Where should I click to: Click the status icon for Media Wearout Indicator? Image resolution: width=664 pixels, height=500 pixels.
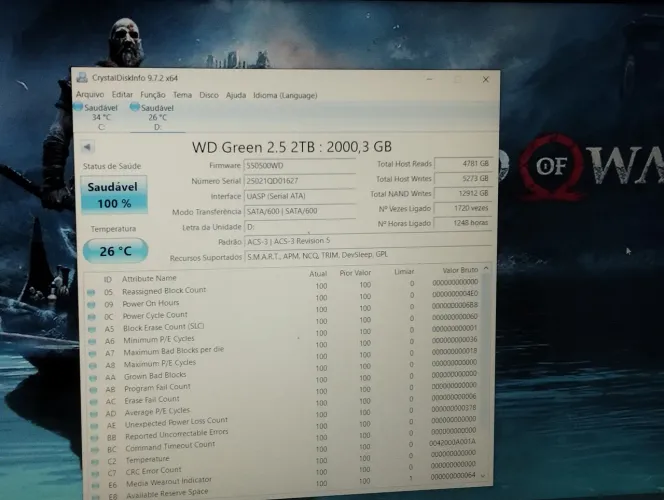(x=95, y=486)
